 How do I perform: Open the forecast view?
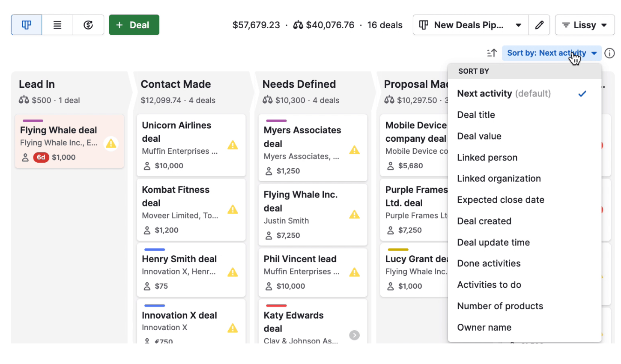point(88,25)
